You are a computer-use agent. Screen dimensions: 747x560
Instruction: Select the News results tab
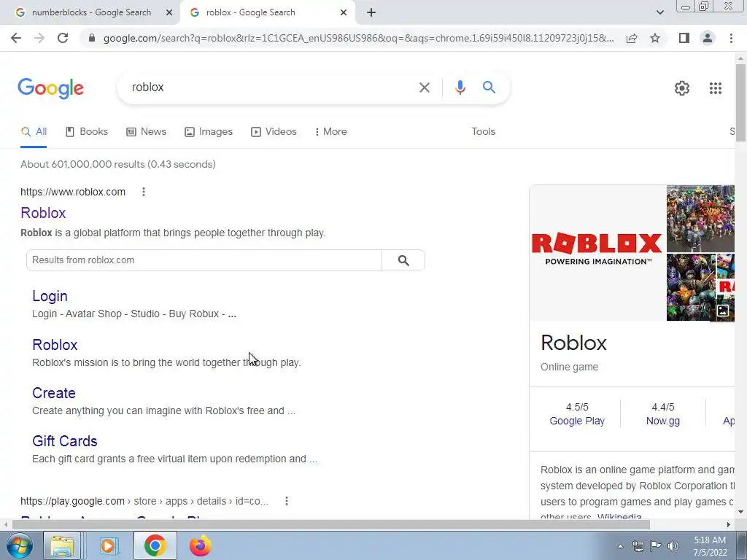pyautogui.click(x=146, y=132)
